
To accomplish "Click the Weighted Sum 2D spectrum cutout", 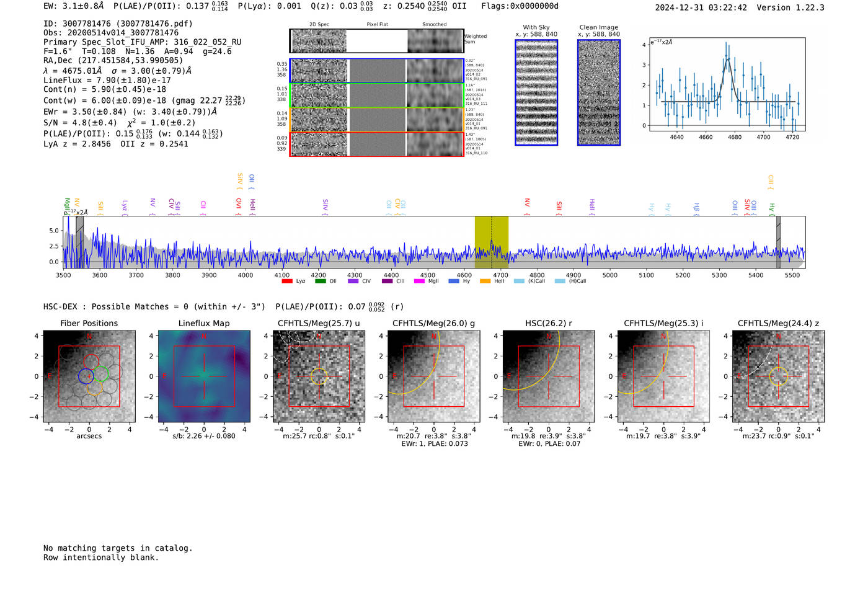I will tap(376, 41).
